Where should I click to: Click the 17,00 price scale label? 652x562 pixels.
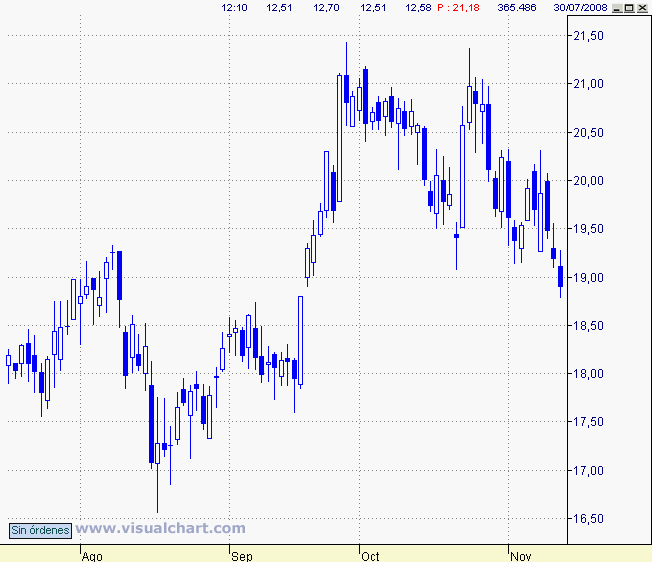coord(588,471)
